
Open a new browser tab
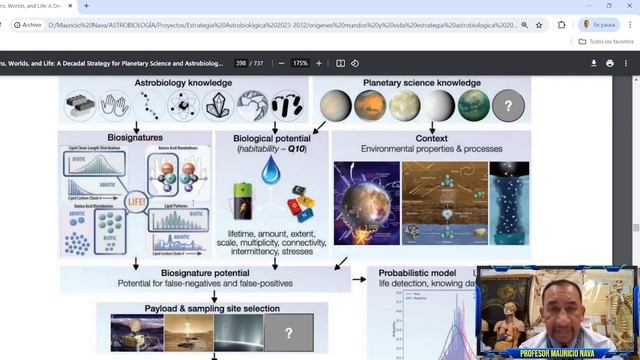86,6
